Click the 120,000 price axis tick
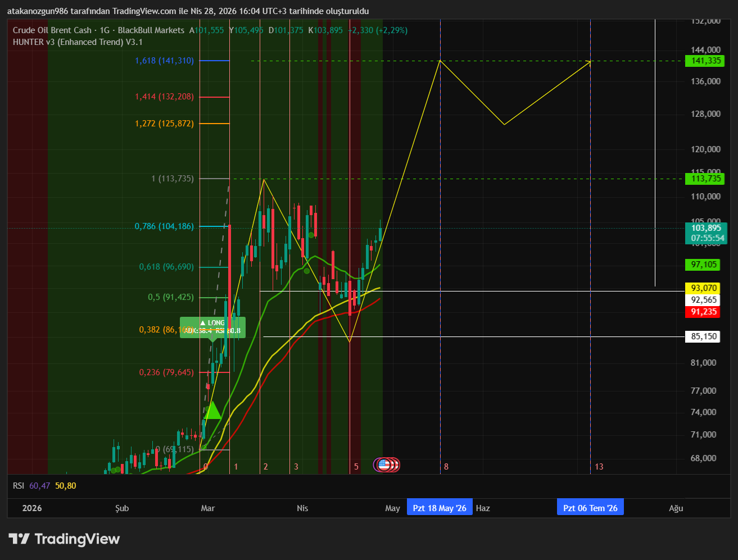 [704, 149]
